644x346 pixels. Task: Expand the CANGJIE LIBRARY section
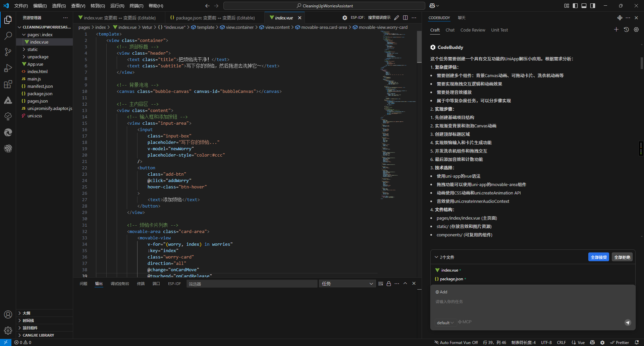[45, 335]
